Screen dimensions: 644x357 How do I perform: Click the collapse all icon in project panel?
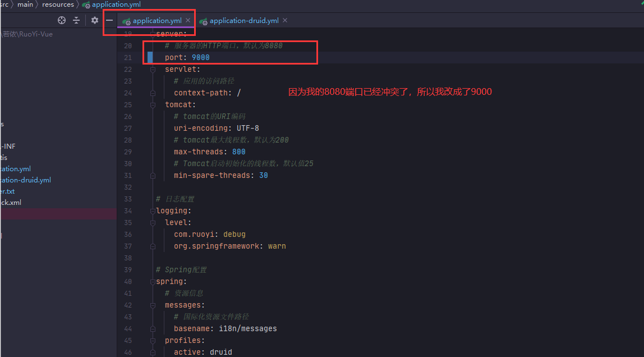click(76, 20)
